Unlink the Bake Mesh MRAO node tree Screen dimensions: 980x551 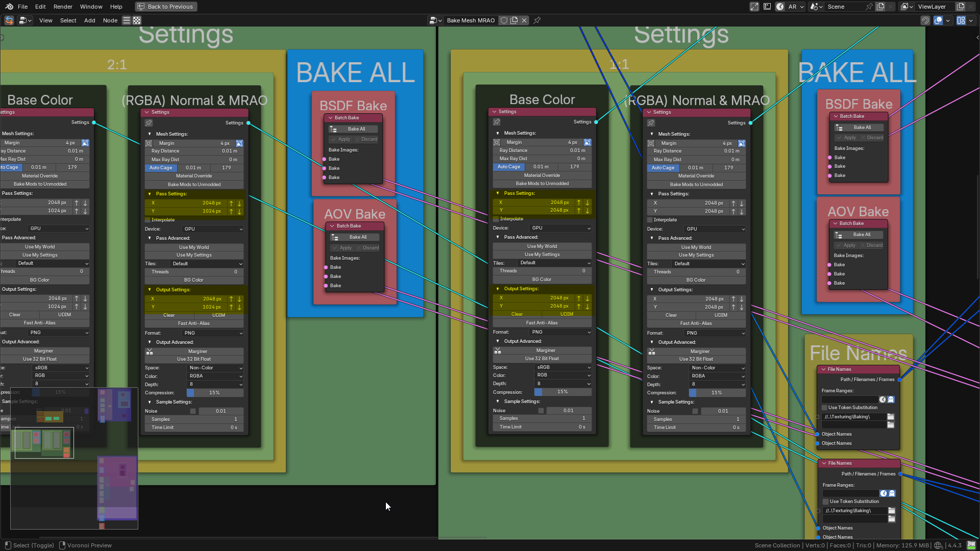(524, 20)
